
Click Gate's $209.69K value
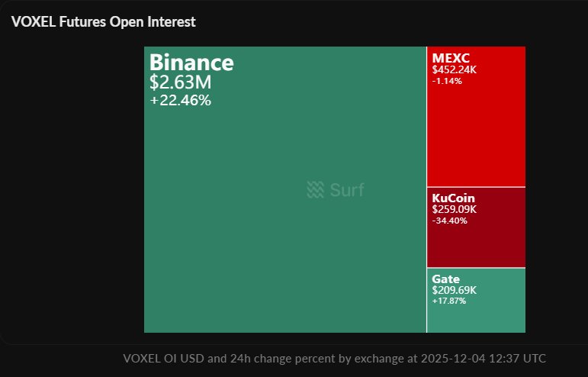(454, 290)
